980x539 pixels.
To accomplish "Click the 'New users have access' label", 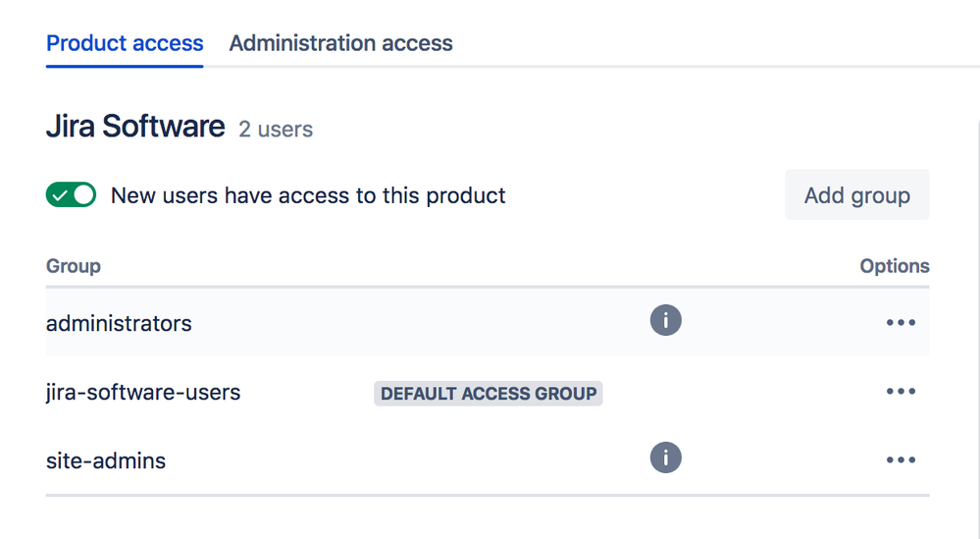I will point(308,195).
